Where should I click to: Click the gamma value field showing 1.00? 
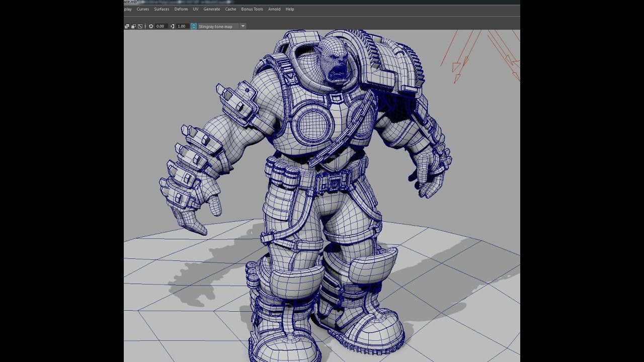(182, 26)
